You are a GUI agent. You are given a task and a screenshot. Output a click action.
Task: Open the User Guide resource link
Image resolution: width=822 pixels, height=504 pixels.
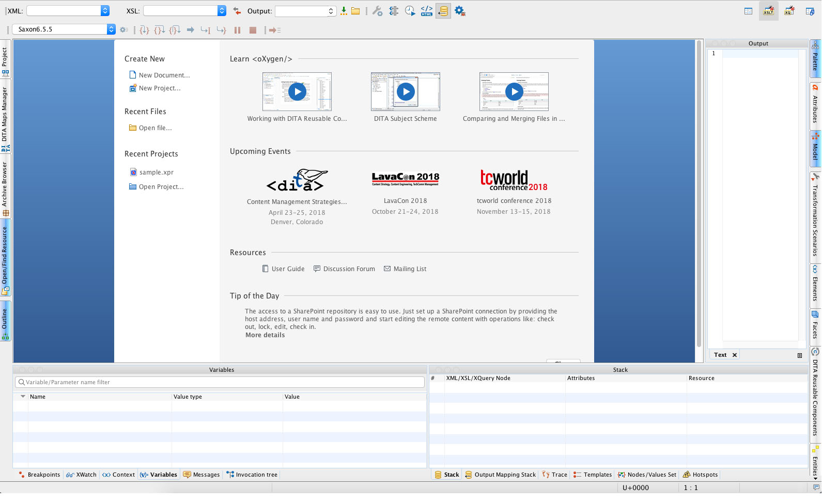284,269
